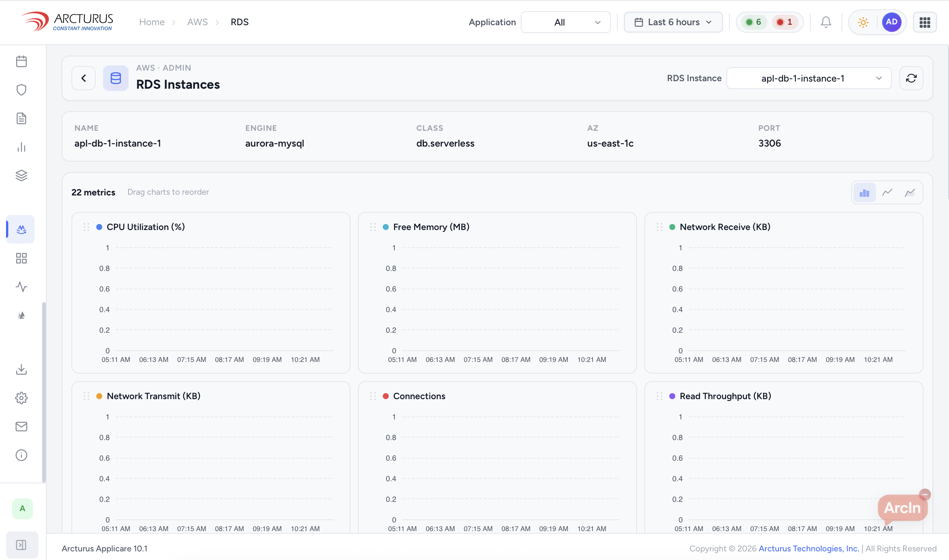Switch charts to line view
The image size is (949, 560).
(x=887, y=193)
